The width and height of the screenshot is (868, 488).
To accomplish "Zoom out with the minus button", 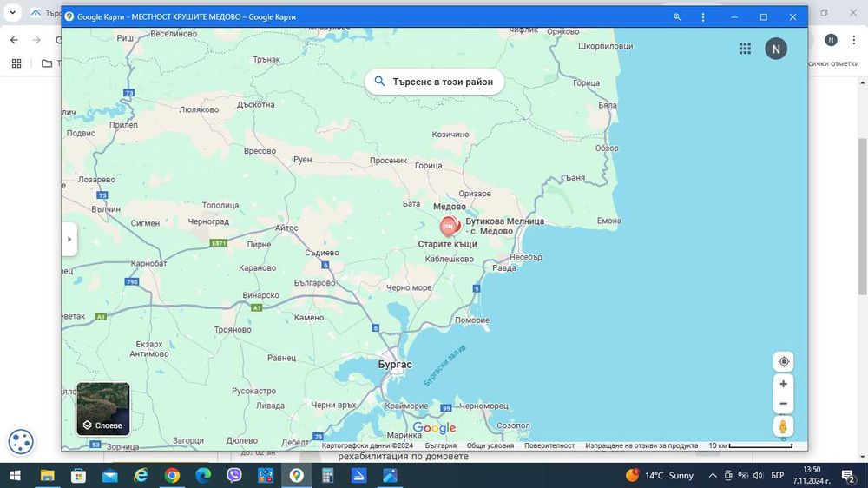I will click(x=783, y=404).
